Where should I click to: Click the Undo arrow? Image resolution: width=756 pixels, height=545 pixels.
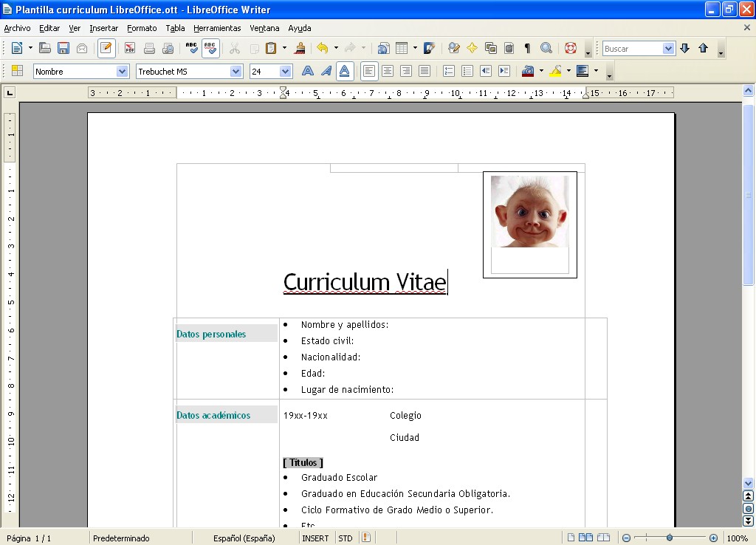point(322,48)
